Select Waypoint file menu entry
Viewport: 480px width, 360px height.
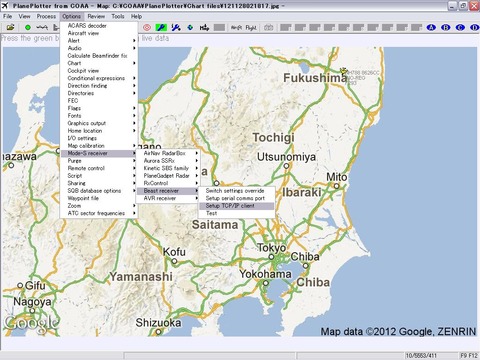[99, 198]
